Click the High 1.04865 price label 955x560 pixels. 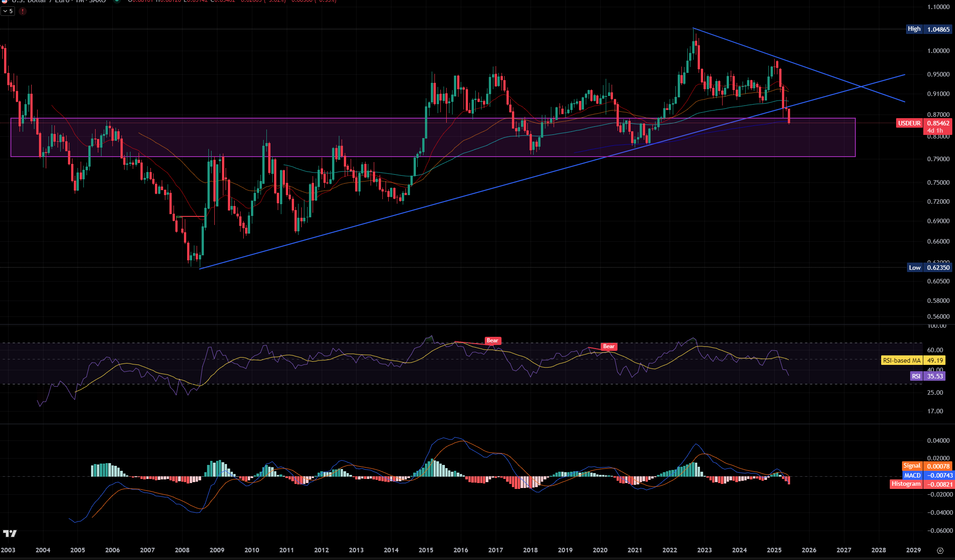[x=928, y=29]
